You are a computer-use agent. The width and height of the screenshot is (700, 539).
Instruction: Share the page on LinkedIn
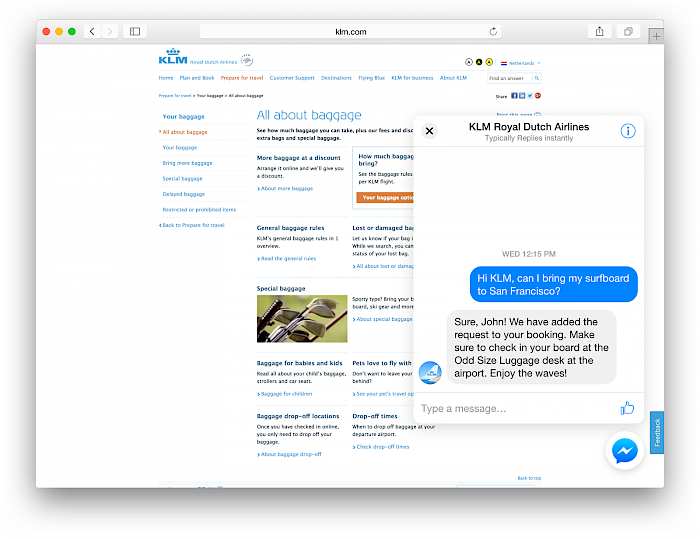click(x=522, y=96)
